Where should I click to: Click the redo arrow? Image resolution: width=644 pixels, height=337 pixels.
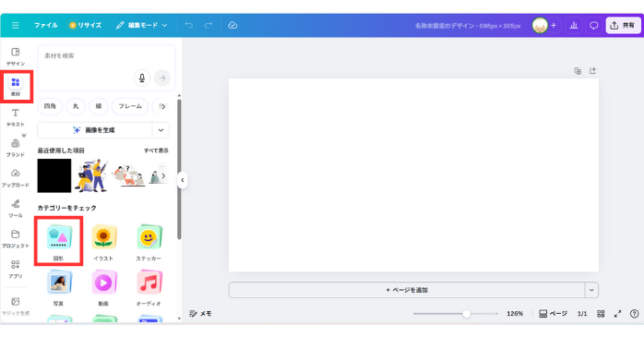(x=209, y=26)
